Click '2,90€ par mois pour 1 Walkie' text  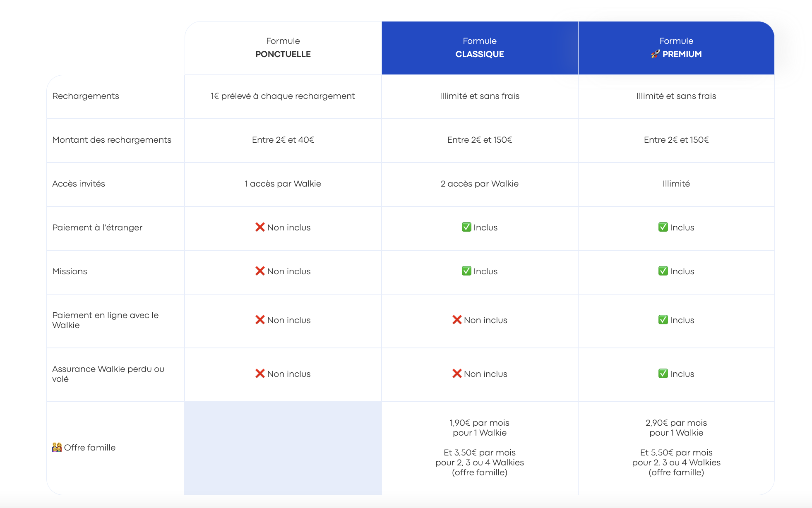tap(676, 428)
